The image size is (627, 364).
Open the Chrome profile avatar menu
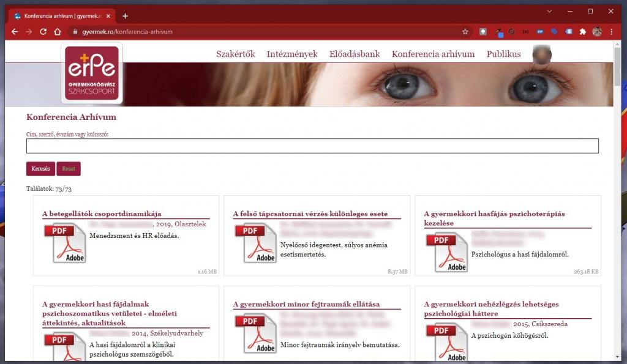[x=597, y=32]
